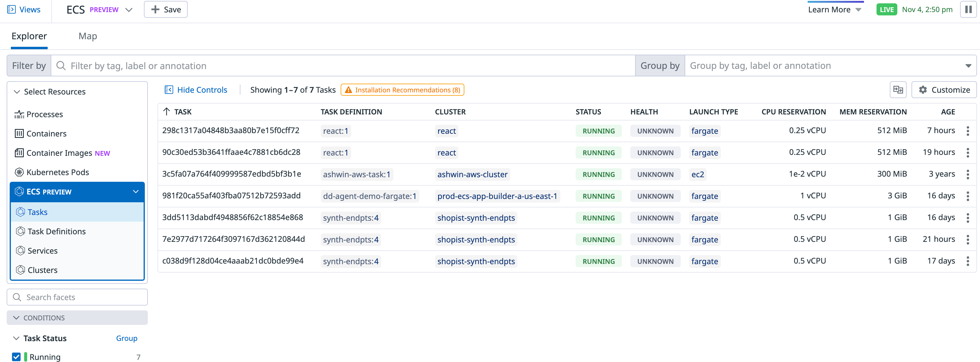Click the Services hexagon icon
Screen dimensions: 980x362
pyautogui.click(x=21, y=251)
